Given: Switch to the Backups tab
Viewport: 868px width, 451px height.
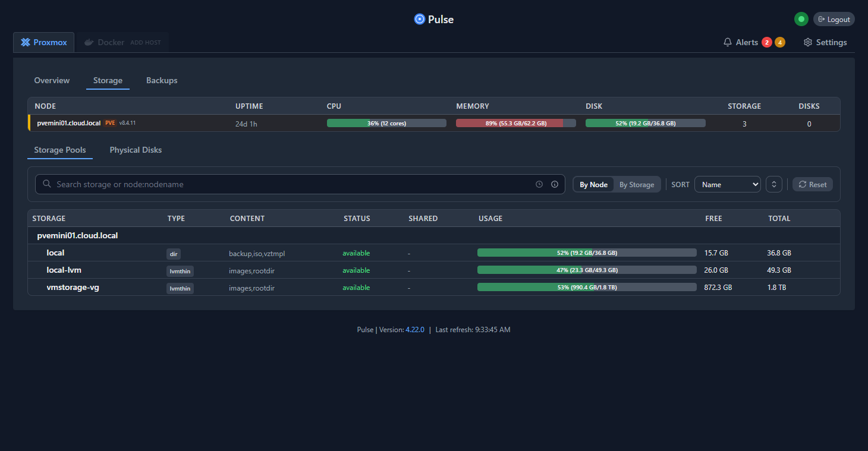Looking at the screenshot, I should point(162,80).
